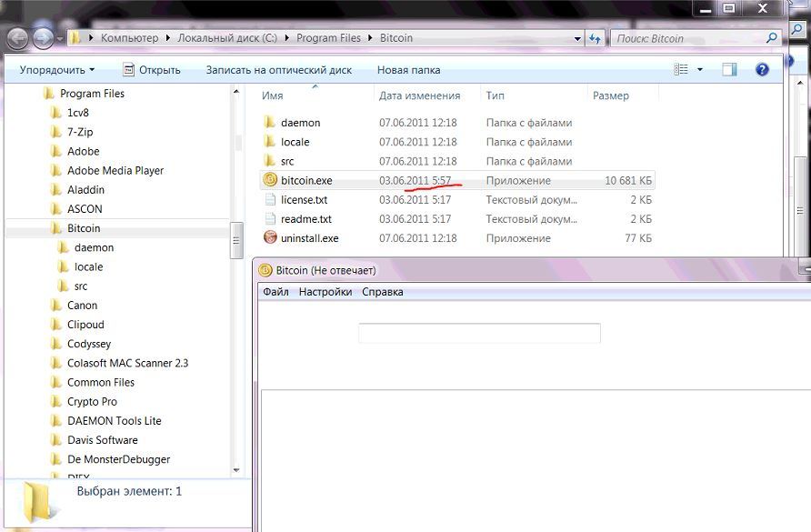Select bitcoin.exe application icon

pyautogui.click(x=270, y=179)
